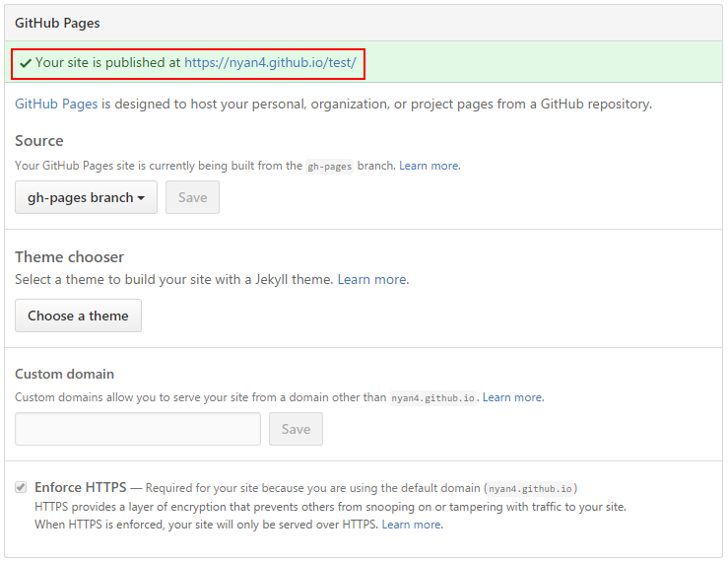Expand the gh-pages branch dropdown

coord(86,197)
